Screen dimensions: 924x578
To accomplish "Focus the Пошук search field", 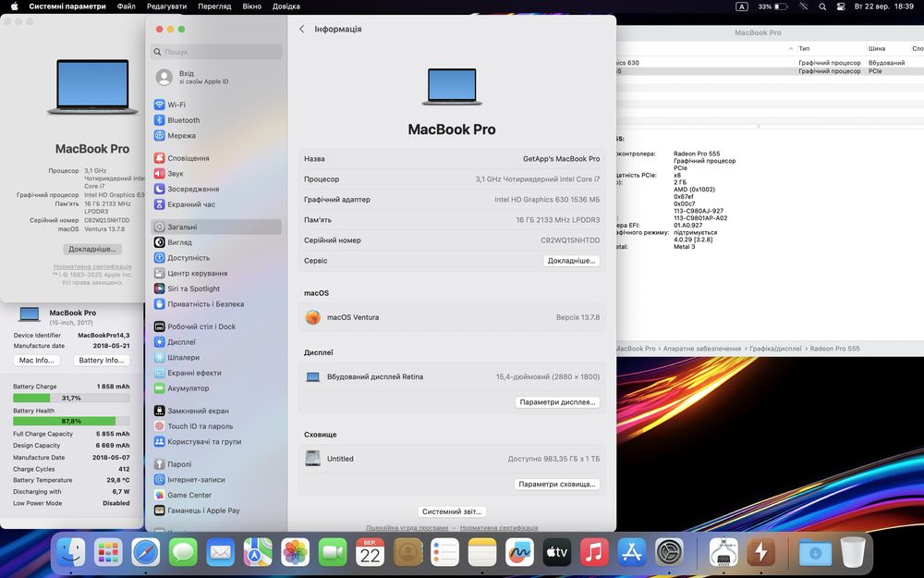I will (215, 52).
